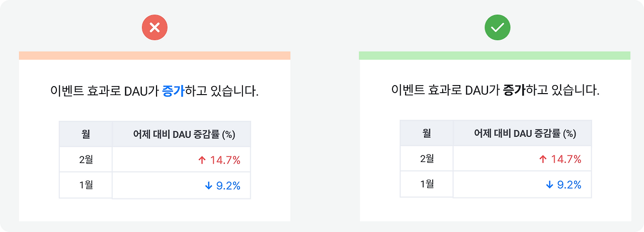Click the blue highlighted word 증가

tap(174, 92)
